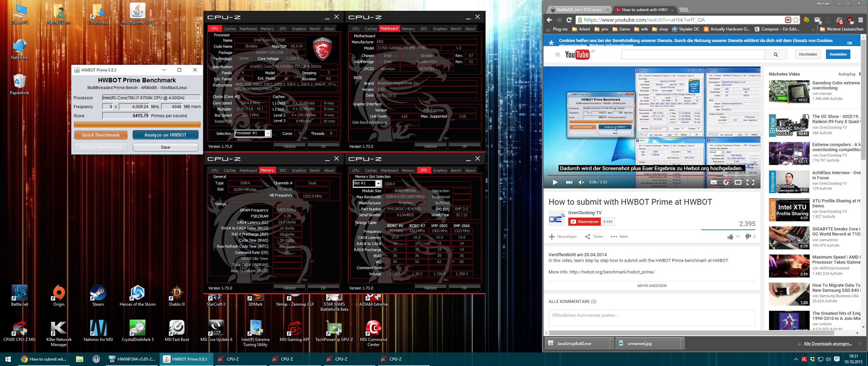
Task: Launch Steam from the desktop
Action: (x=98, y=296)
